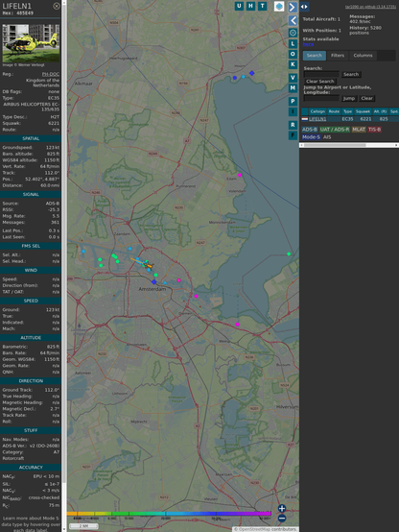Click the K map control button
Image resolution: width=399 pixels, height=532 pixels.
(293, 64)
